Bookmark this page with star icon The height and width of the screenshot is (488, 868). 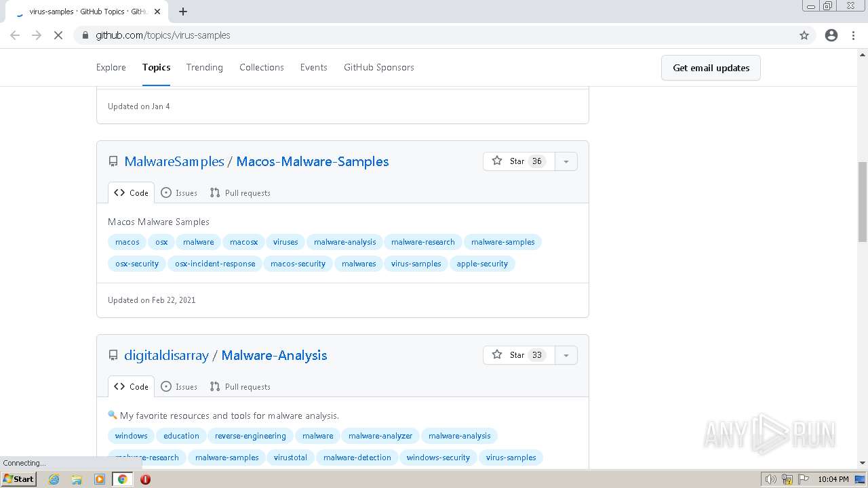point(804,35)
